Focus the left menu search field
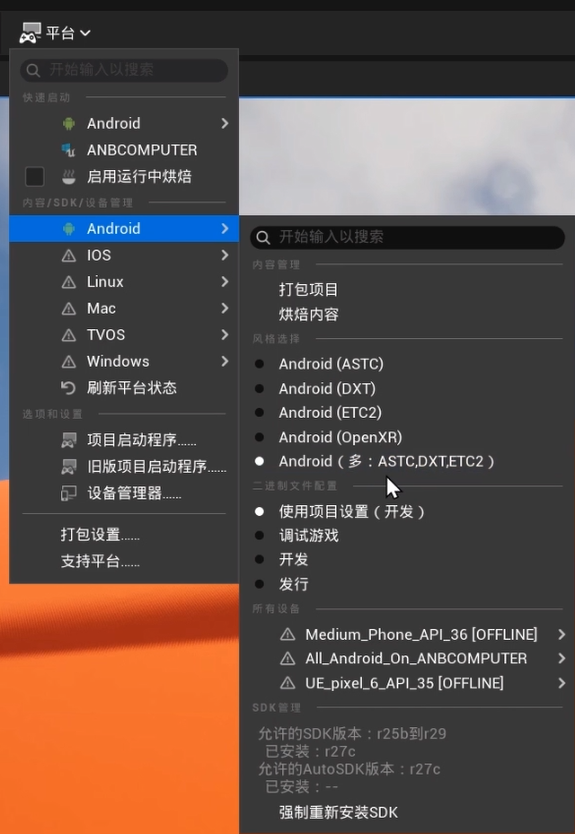Screen dimensions: 575x834 pos(124,70)
